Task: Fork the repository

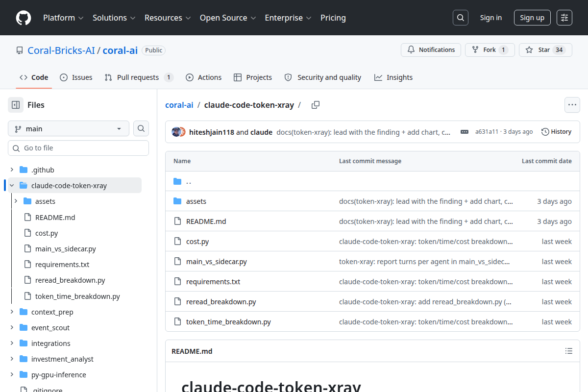Action: [x=490, y=50]
